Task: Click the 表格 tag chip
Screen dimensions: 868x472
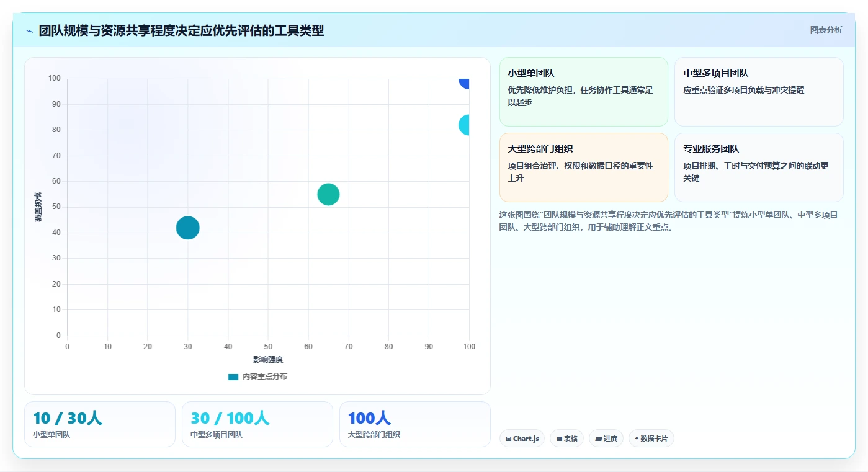Action: 566,439
